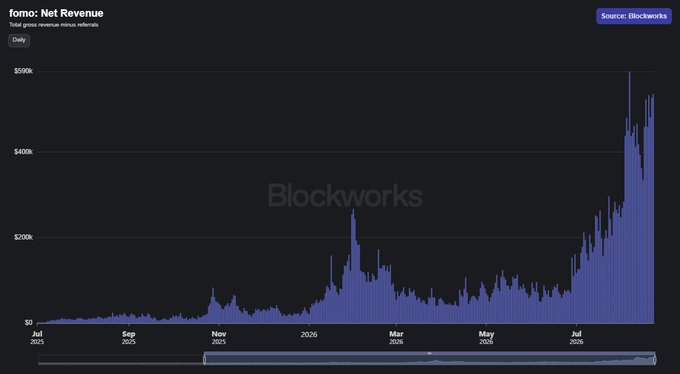Grab the right handle of range slider
This screenshot has width=680, height=374.
(x=654, y=360)
